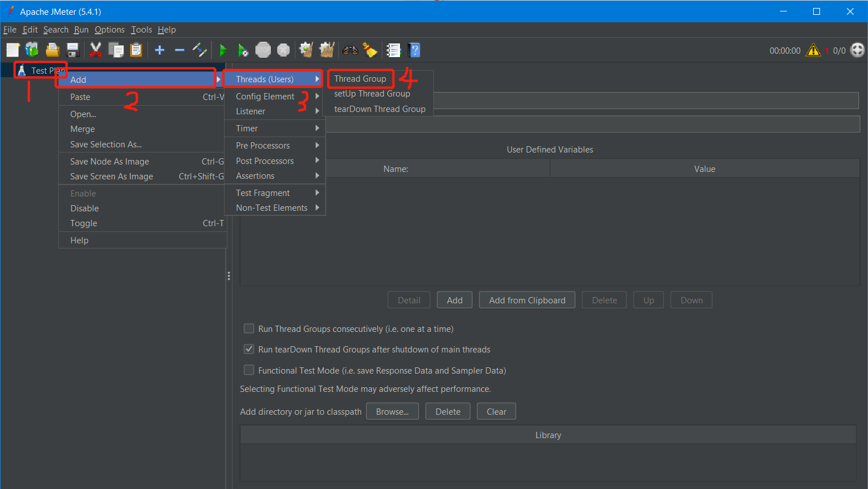
Task: Click the remote engines status icon
Action: point(858,50)
